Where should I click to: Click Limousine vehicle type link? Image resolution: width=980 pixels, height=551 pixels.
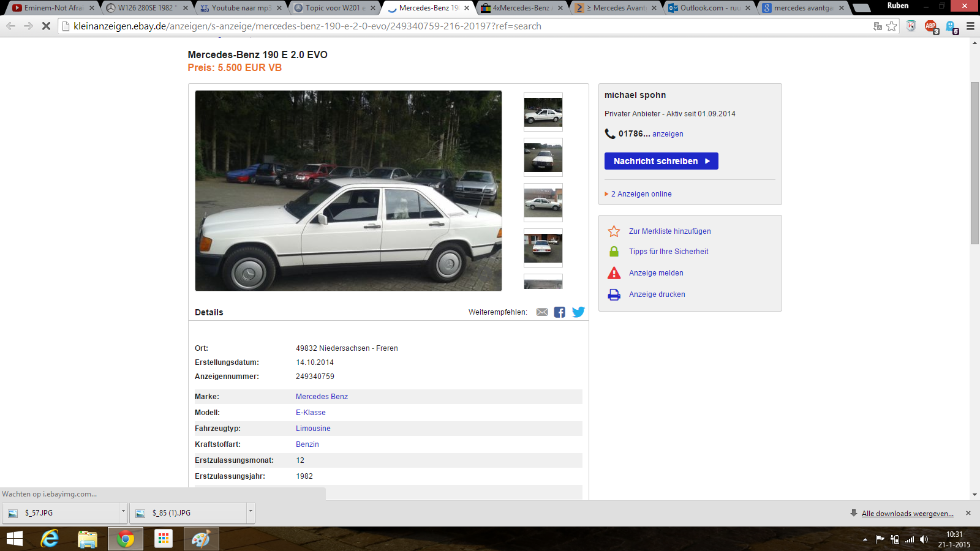(313, 429)
